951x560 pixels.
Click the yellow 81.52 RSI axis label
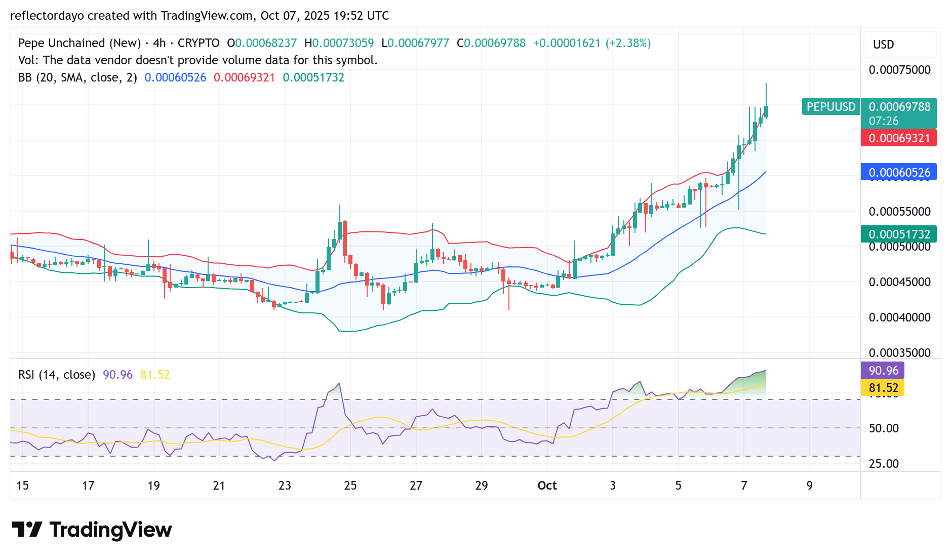[883, 388]
